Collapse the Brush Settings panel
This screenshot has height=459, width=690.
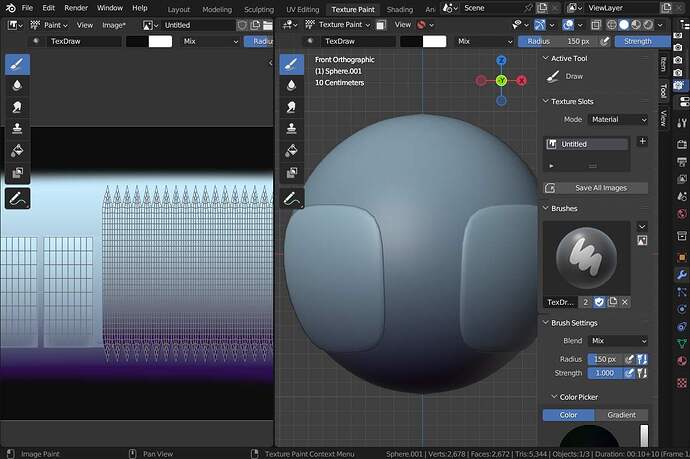point(546,323)
